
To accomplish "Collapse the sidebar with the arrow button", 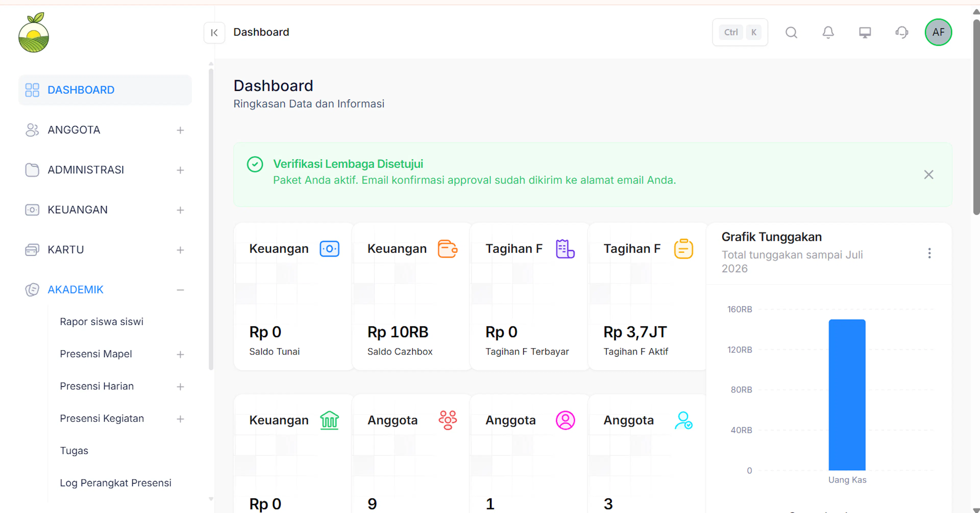I will 214,32.
